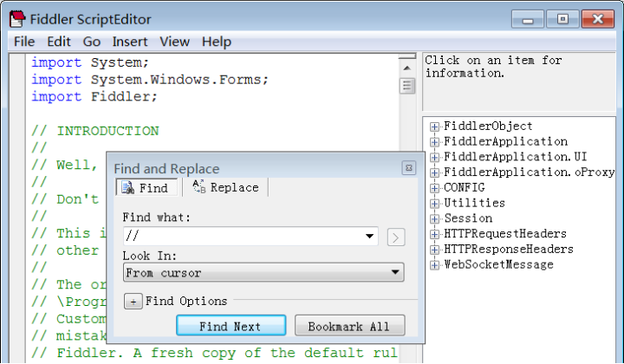This screenshot has height=364, width=624.
Task: Open the Go menu
Action: [x=92, y=42]
